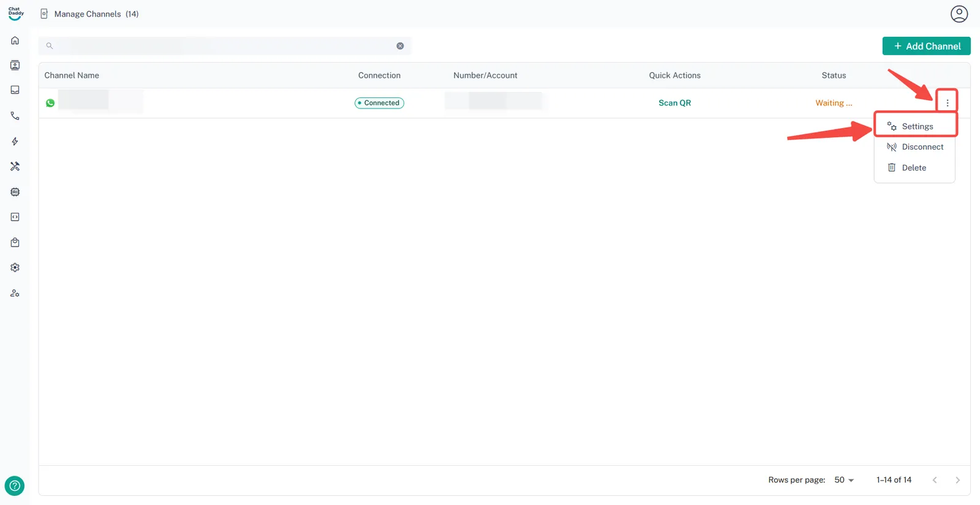Open the user profile avatar

(959, 13)
